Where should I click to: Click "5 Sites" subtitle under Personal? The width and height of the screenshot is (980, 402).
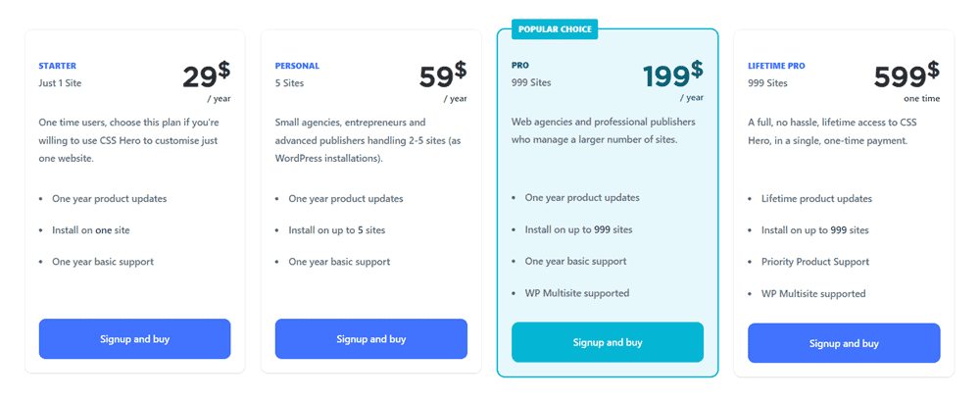pos(289,82)
